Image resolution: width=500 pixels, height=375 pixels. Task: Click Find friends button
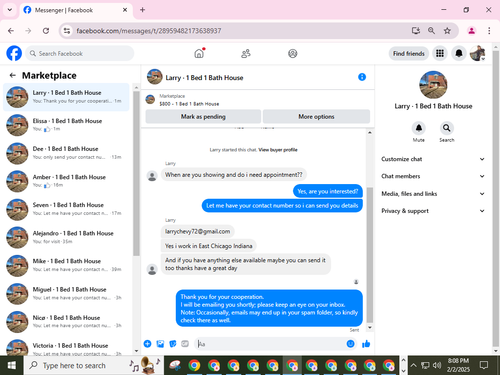tap(409, 53)
